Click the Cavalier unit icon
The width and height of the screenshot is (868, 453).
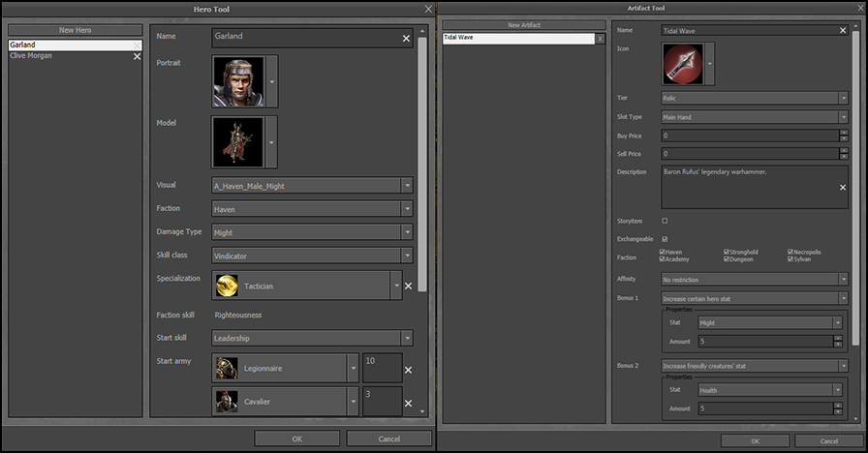227,402
